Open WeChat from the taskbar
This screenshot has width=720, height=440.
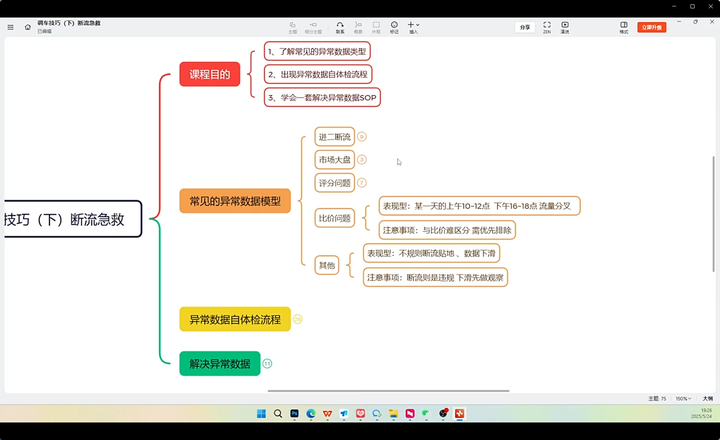[x=426, y=413]
